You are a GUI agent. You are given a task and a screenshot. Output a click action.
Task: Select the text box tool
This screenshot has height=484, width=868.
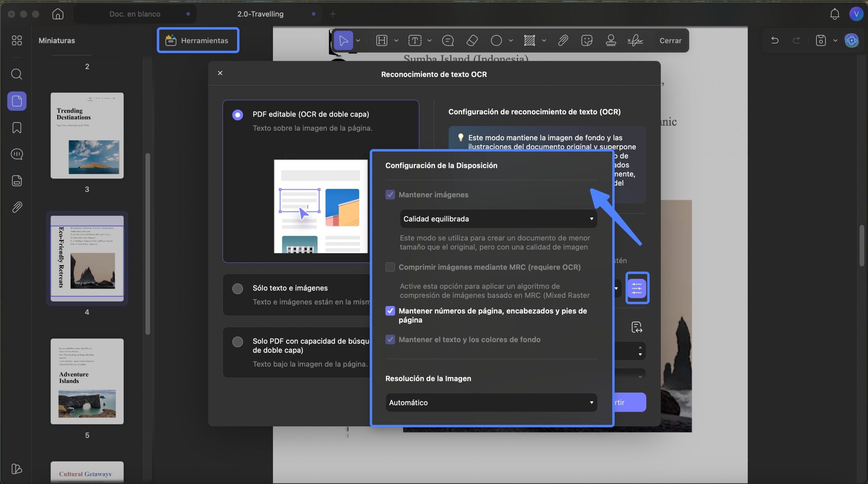pyautogui.click(x=415, y=40)
